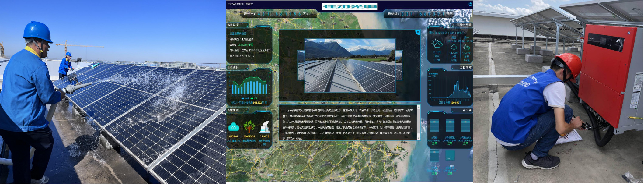Click the tree value 236013.08
Image resolution: width=644 pixels, height=184 pixels.
249,136
